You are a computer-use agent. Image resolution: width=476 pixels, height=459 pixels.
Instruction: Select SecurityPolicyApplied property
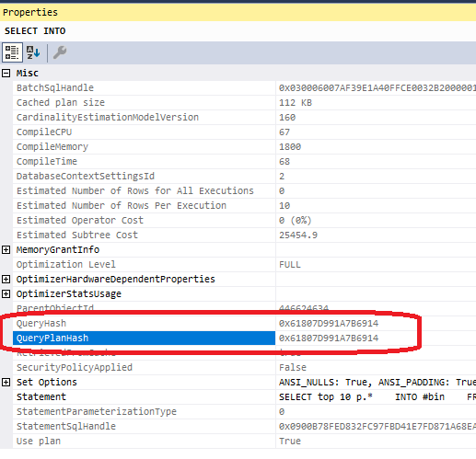pyautogui.click(x=75, y=368)
